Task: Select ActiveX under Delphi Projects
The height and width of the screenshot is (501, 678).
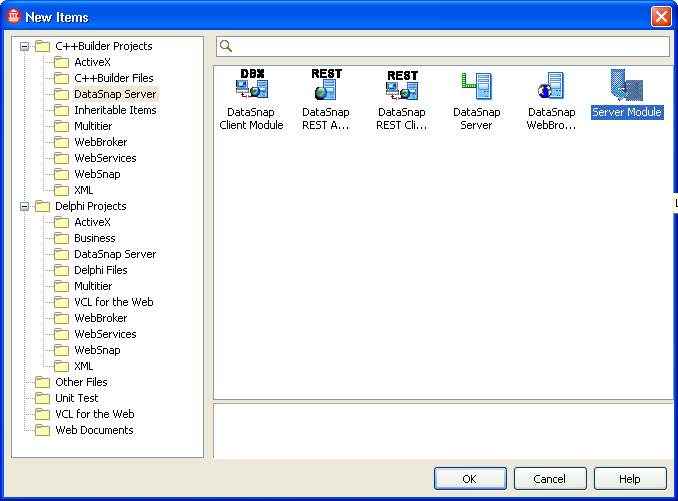Action: (93, 222)
